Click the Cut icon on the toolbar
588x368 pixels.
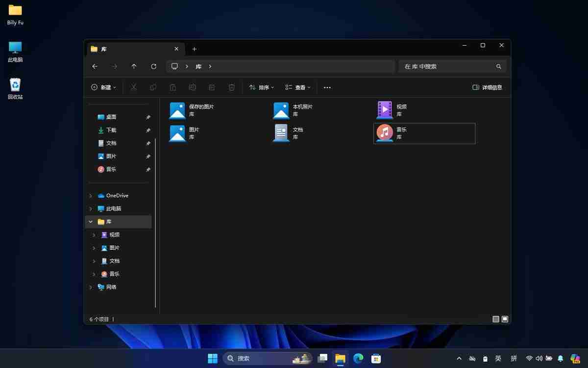[x=133, y=87]
